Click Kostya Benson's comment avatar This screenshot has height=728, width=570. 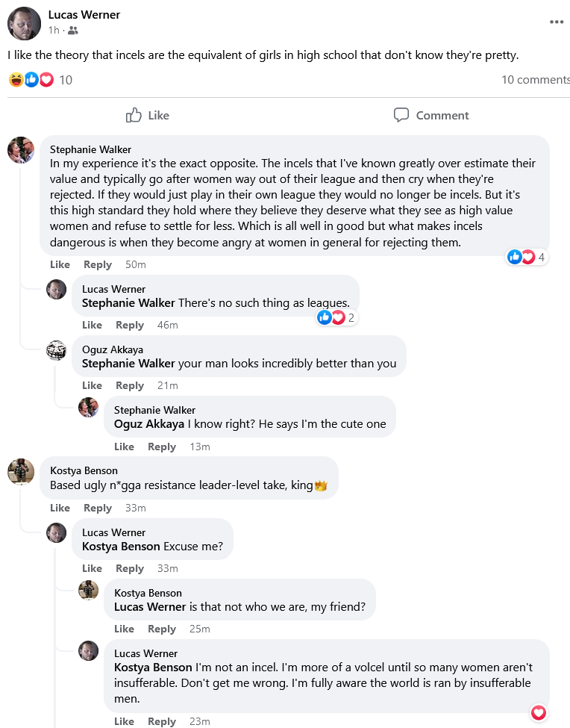(x=21, y=471)
